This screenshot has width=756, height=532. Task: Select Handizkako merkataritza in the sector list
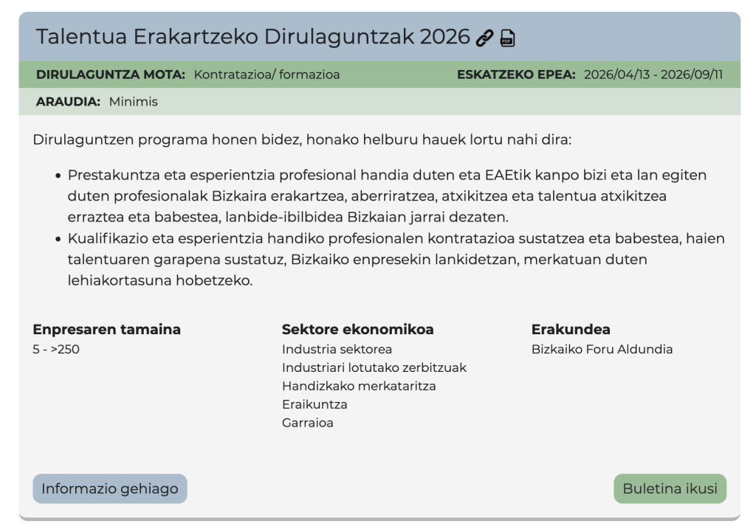tap(359, 386)
